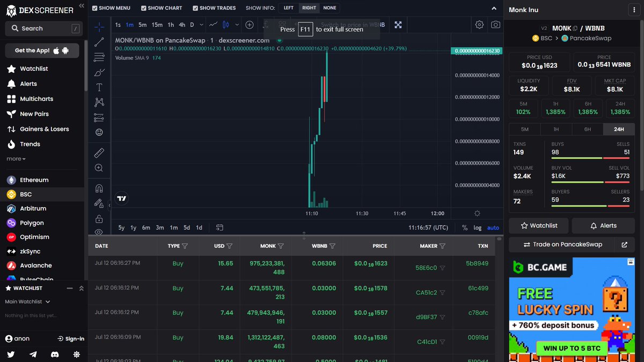Open go to date icon

[219, 227]
